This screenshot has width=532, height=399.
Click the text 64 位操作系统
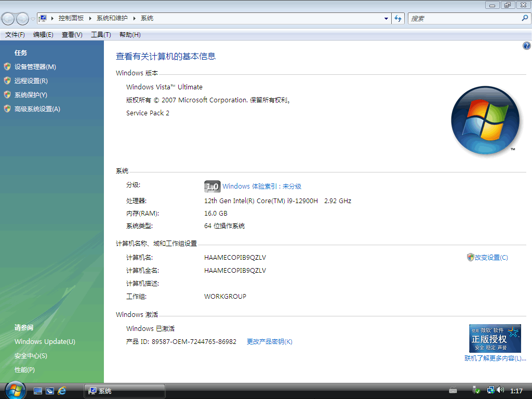tap(224, 226)
